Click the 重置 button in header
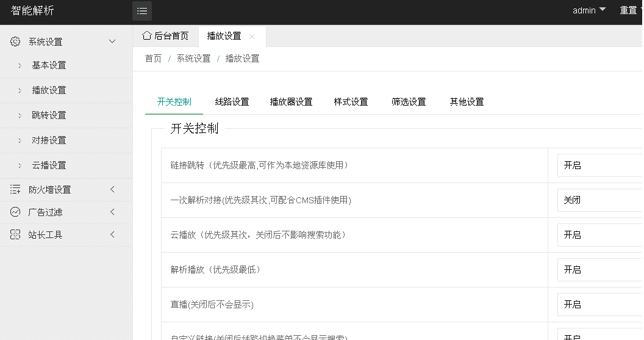 (x=628, y=10)
